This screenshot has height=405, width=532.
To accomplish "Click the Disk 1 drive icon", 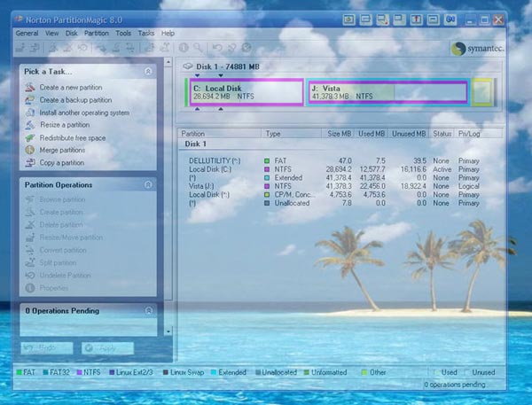I will click(188, 66).
